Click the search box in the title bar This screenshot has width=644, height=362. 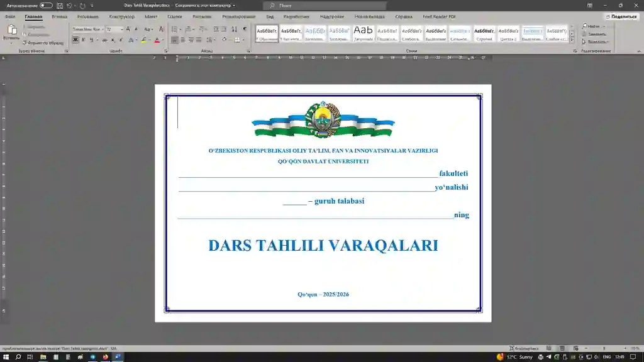point(325,5)
